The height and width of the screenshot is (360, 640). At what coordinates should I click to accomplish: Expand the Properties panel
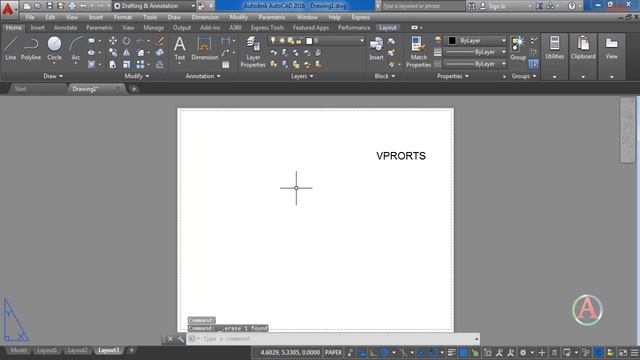point(453,76)
